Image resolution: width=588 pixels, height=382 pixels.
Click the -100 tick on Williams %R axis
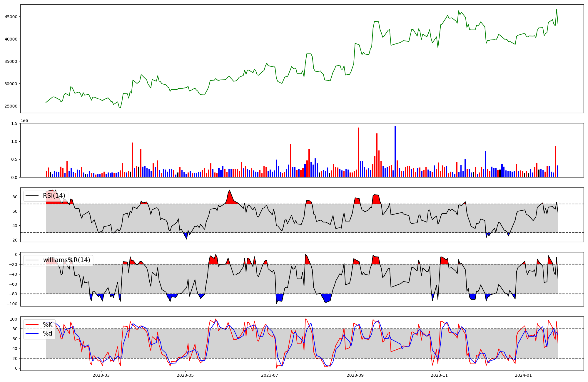click(x=12, y=304)
